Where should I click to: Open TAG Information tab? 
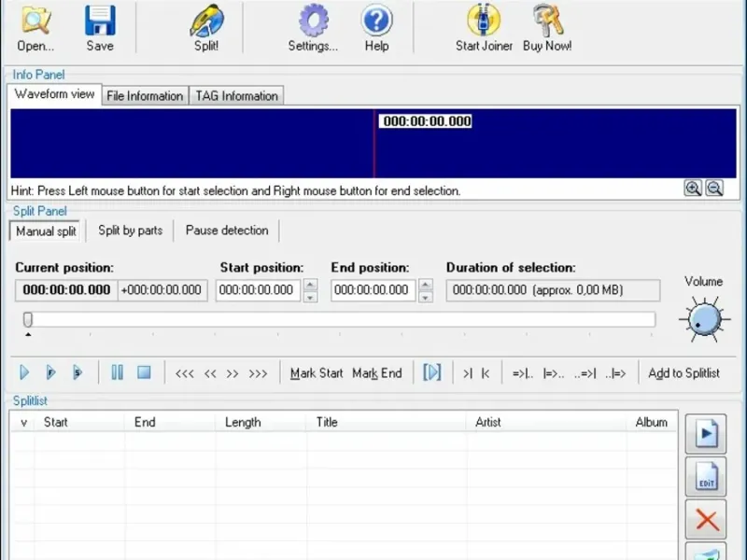[236, 96]
